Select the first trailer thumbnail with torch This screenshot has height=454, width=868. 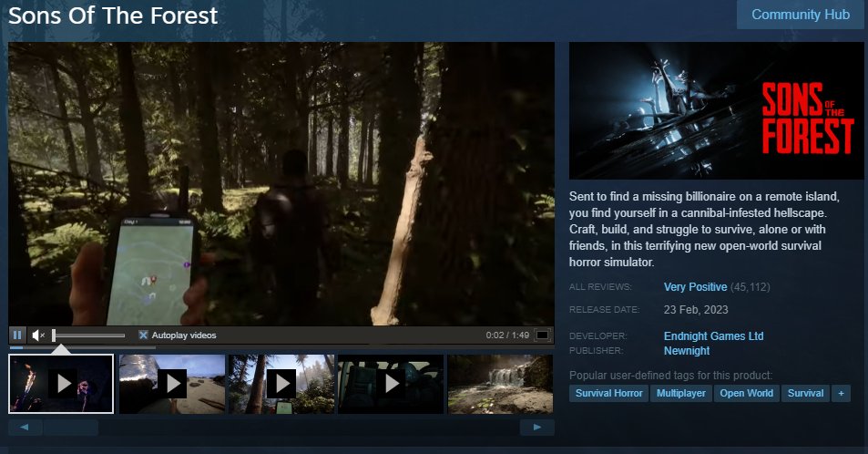tap(61, 384)
